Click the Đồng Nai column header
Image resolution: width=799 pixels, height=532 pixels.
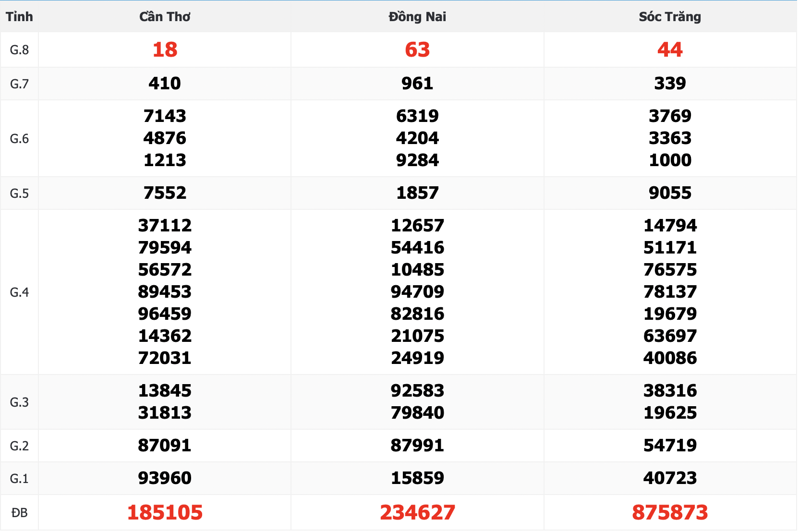click(x=417, y=16)
